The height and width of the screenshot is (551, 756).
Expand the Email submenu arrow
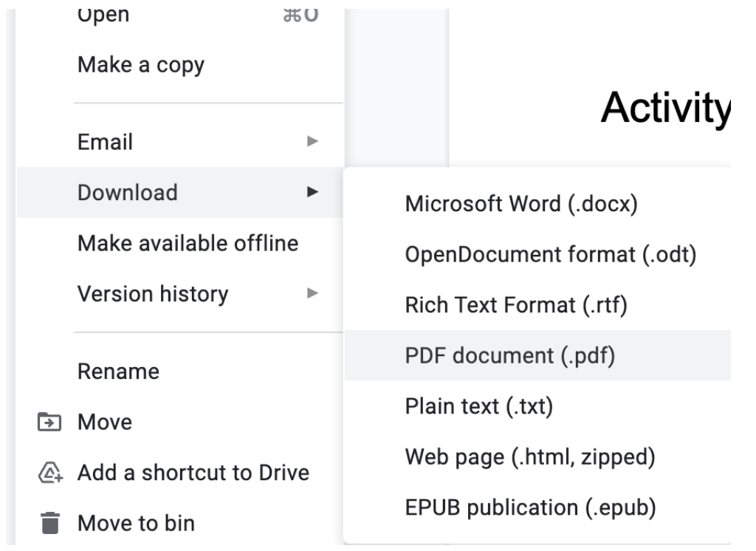pos(312,141)
